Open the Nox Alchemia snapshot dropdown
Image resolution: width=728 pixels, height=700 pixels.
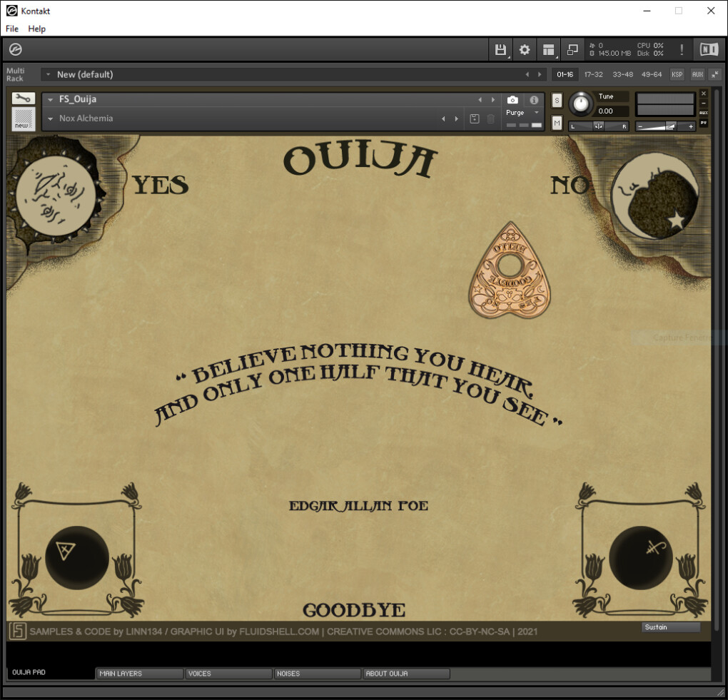50,119
